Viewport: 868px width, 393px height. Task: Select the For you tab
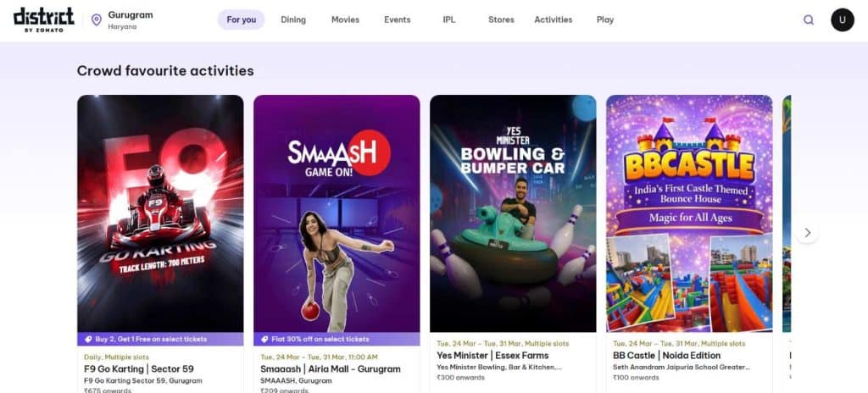[241, 19]
